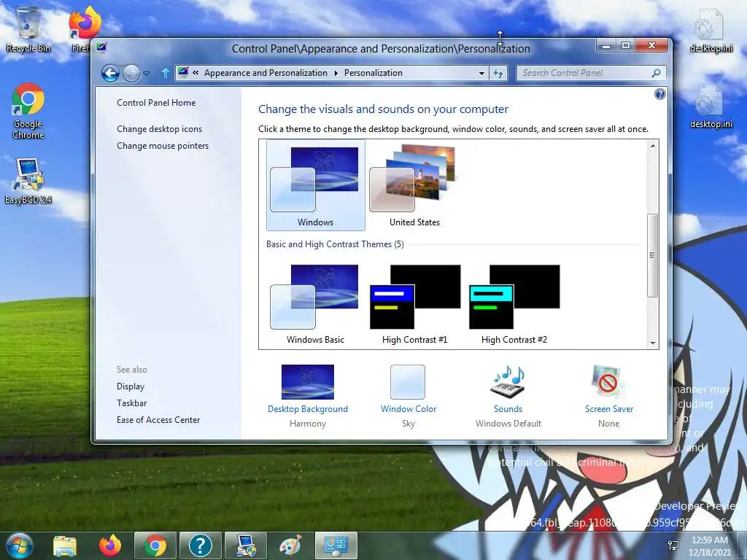
Task: Click the Refresh button in address bar
Action: point(498,74)
